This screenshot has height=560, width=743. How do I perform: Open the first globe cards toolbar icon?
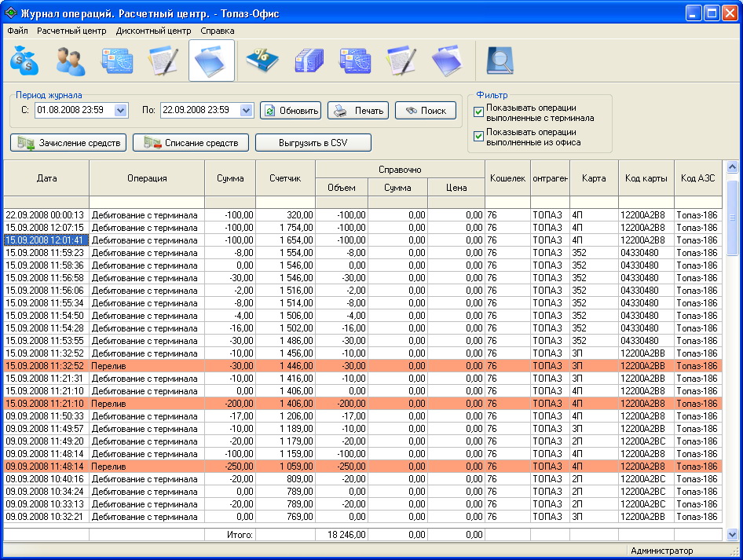118,61
